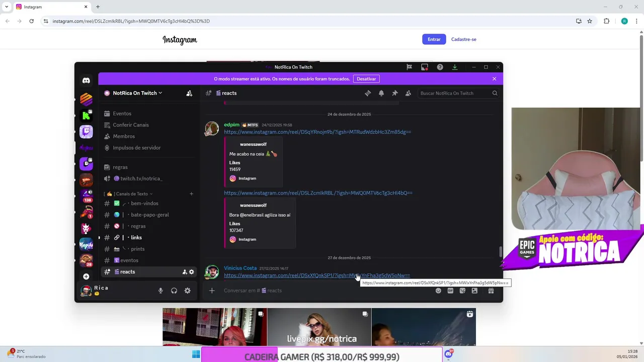Click Cadastre-se link on Instagram page
The image size is (644, 362).
click(464, 39)
